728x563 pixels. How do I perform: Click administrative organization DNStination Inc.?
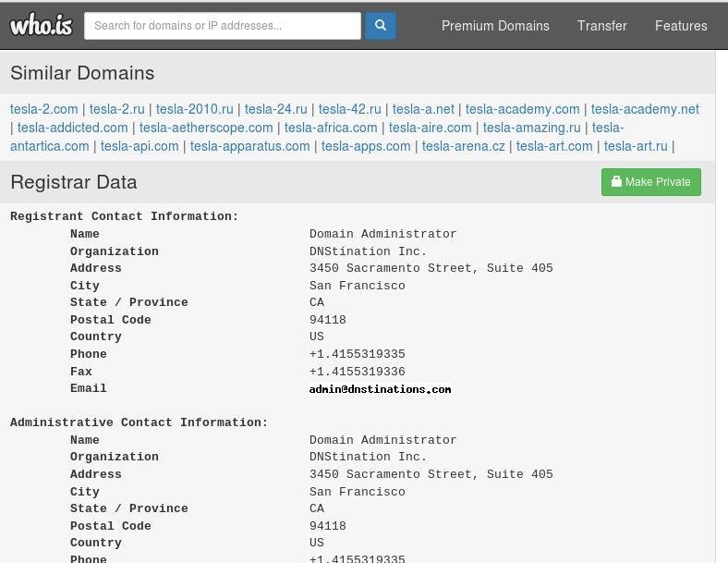click(x=369, y=457)
